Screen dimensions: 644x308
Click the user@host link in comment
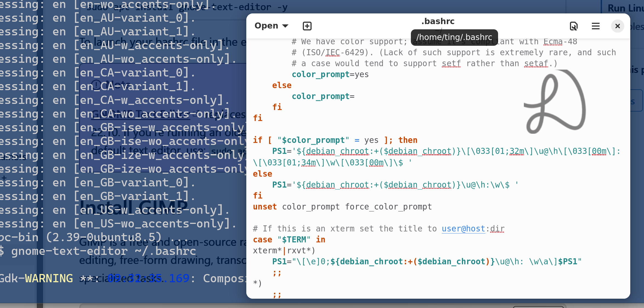coord(463,229)
